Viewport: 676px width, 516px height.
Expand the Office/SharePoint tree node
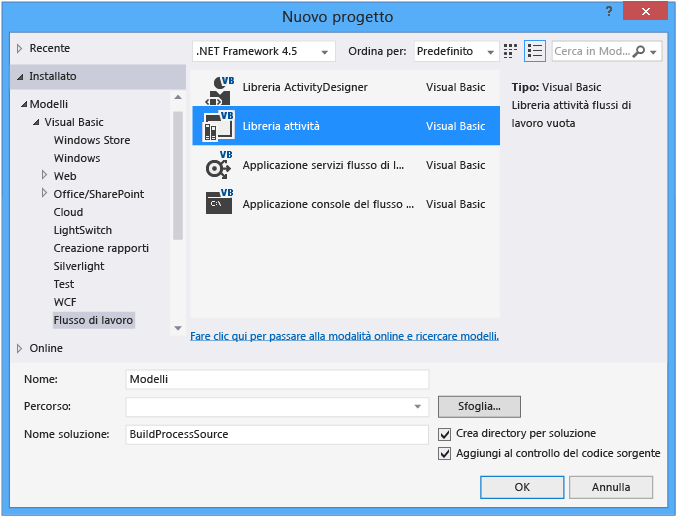[x=44, y=193]
